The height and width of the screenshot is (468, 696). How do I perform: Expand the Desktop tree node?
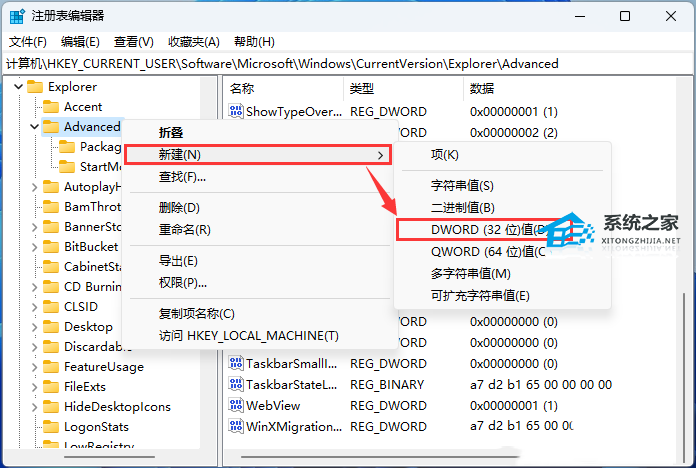34,327
